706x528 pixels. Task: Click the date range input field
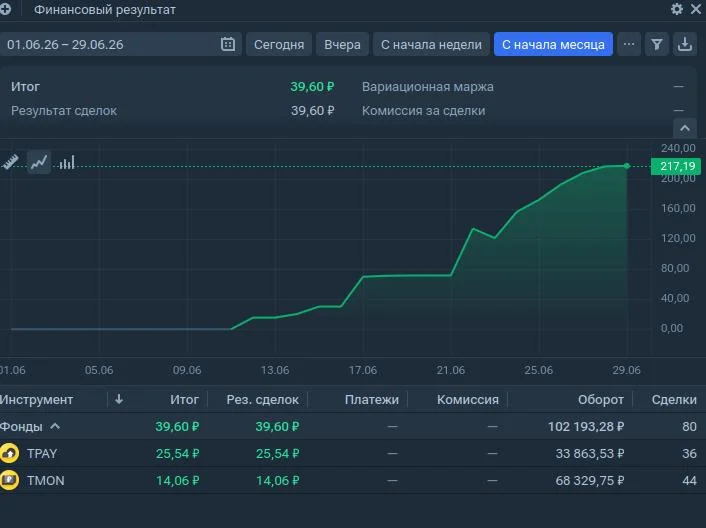pyautogui.click(x=121, y=44)
